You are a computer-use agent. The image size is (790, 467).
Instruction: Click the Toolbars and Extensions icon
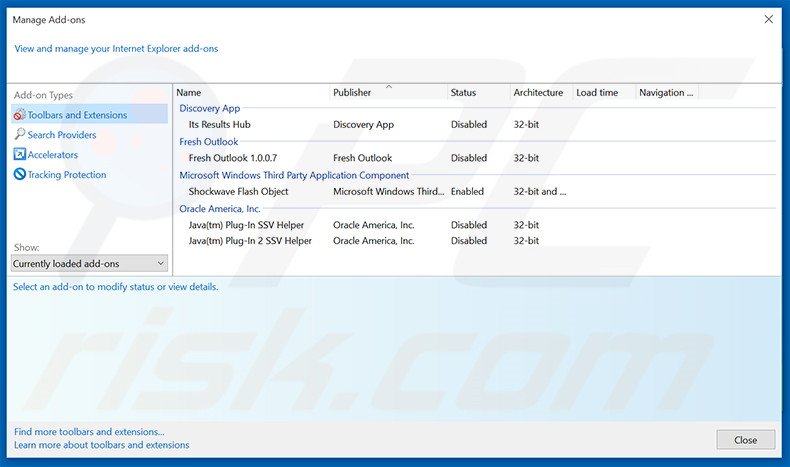pyautogui.click(x=20, y=114)
